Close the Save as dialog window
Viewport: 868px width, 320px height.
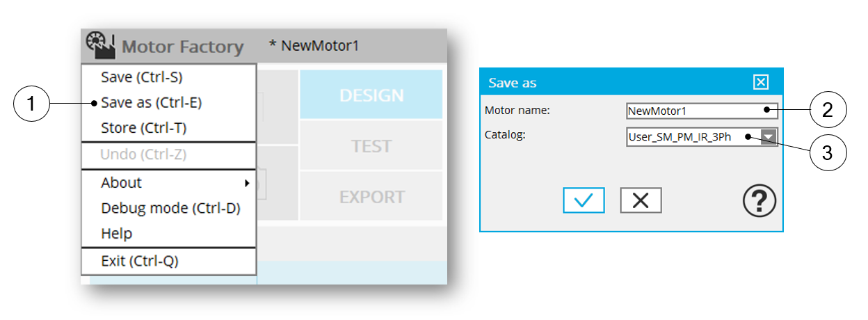761,83
